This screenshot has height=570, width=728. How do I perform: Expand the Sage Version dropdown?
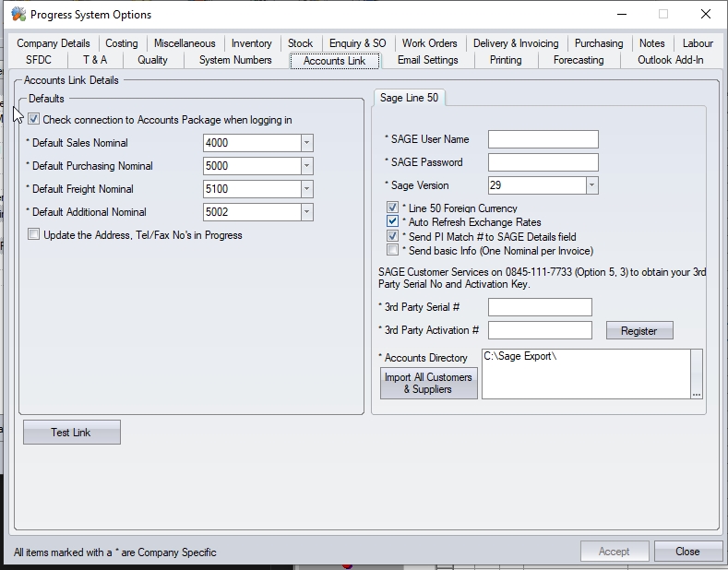click(591, 185)
